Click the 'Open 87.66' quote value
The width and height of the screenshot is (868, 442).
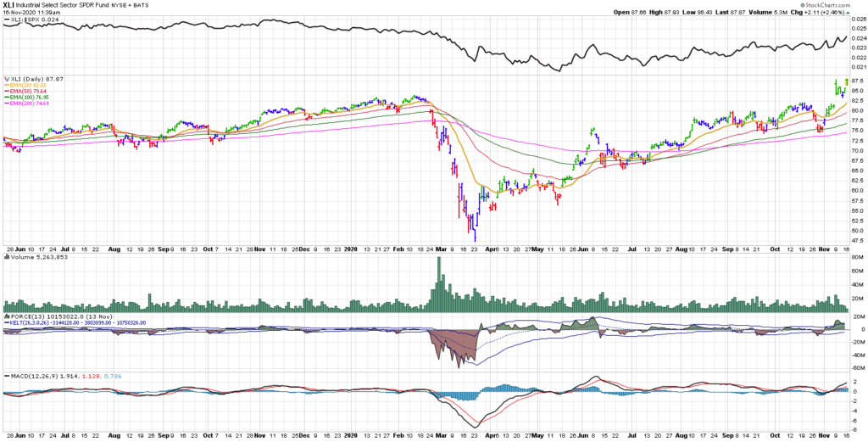click(631, 12)
